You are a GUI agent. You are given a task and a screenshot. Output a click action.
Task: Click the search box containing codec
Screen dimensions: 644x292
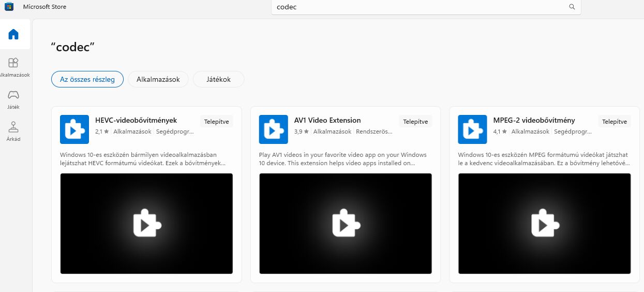426,7
